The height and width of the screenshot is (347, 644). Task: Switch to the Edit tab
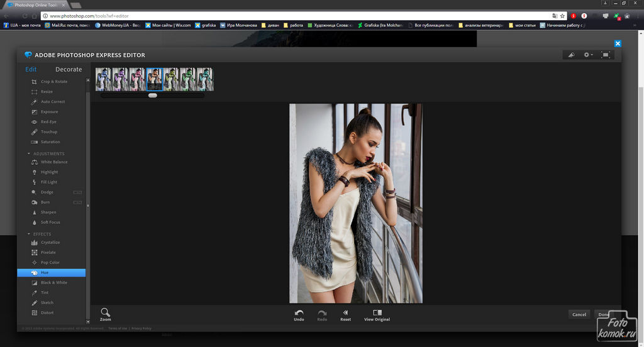tap(31, 69)
